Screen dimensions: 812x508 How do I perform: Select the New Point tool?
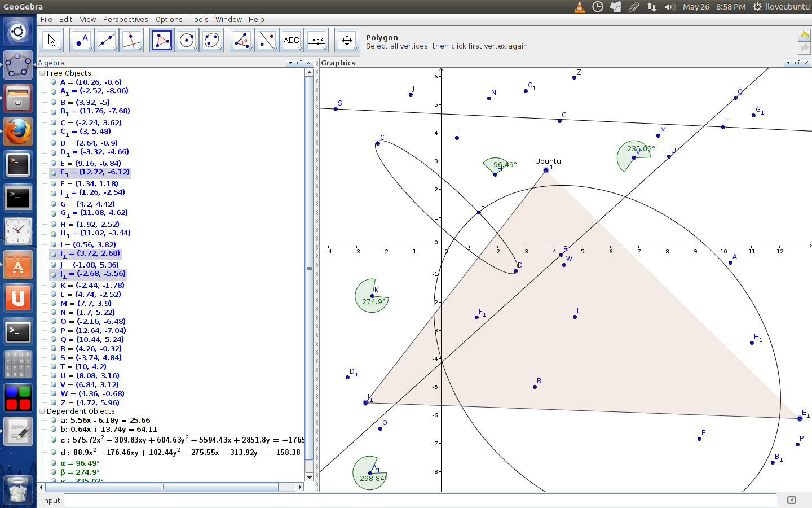(x=82, y=40)
